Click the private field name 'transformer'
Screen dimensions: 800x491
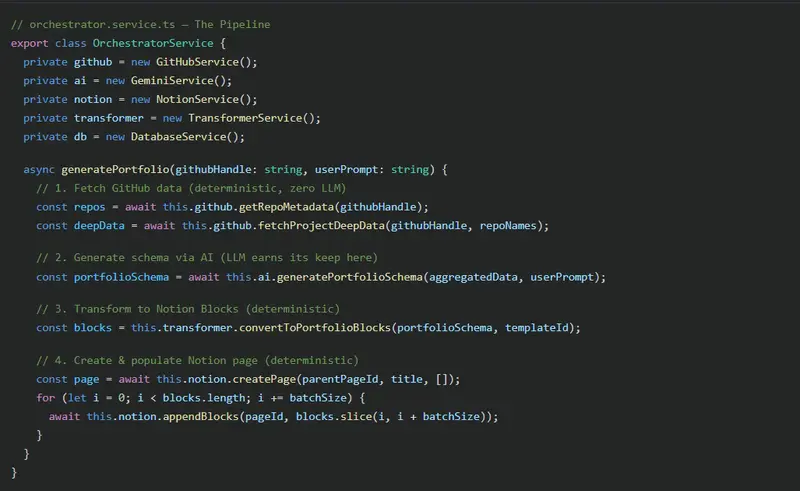click(x=109, y=118)
